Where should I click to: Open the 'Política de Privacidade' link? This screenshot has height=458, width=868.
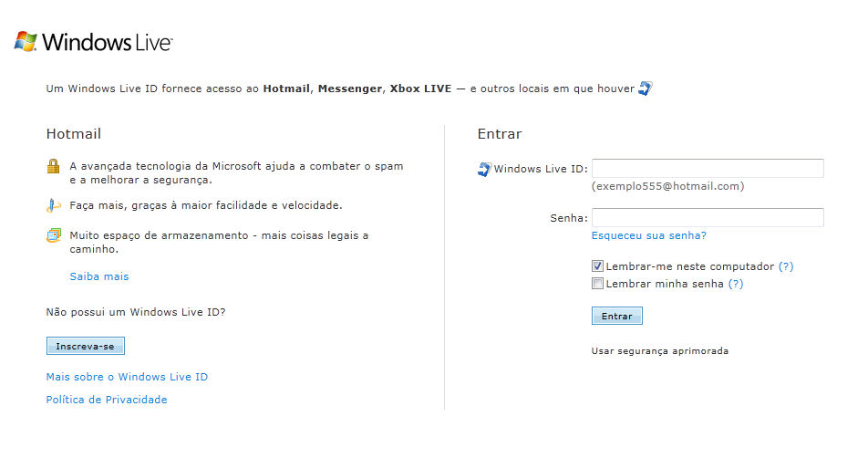107,400
